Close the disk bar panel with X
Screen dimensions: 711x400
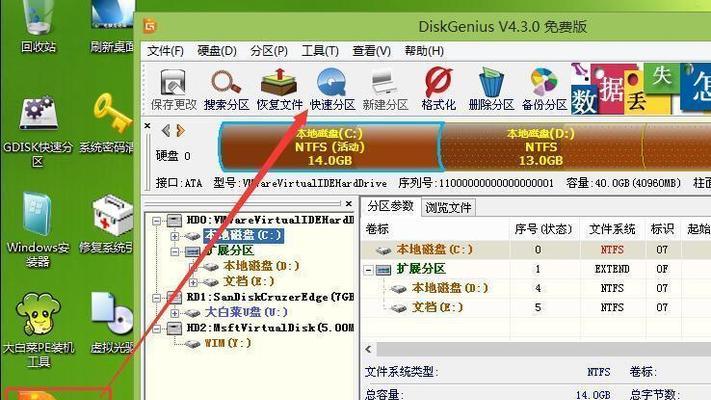148,126
